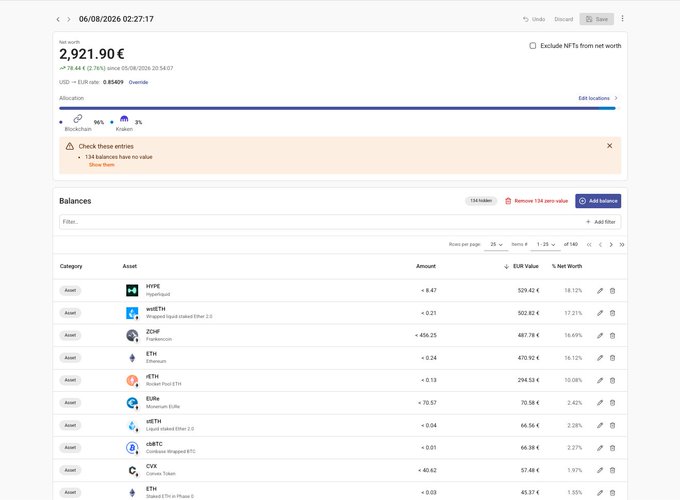Go to next page of balances
The image size is (680, 500).
611,245
